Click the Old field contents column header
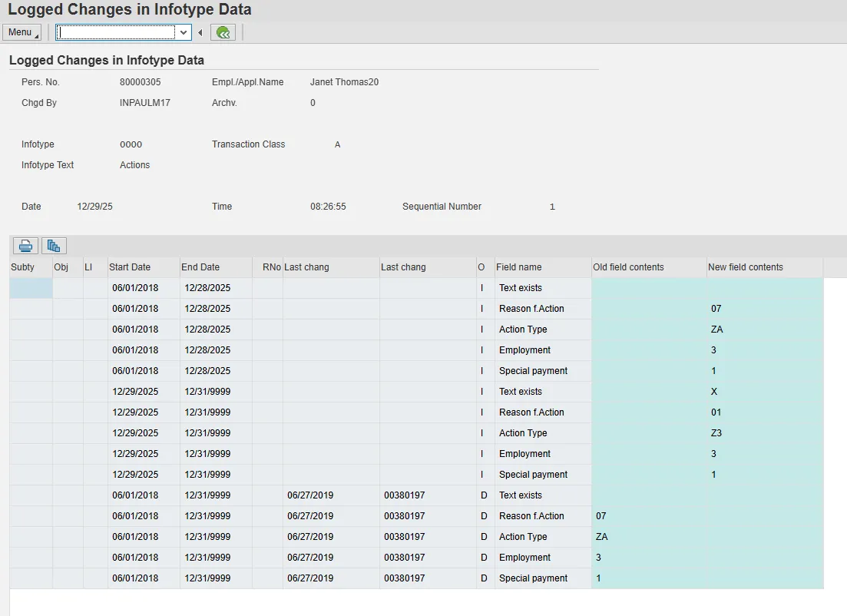 pos(648,267)
